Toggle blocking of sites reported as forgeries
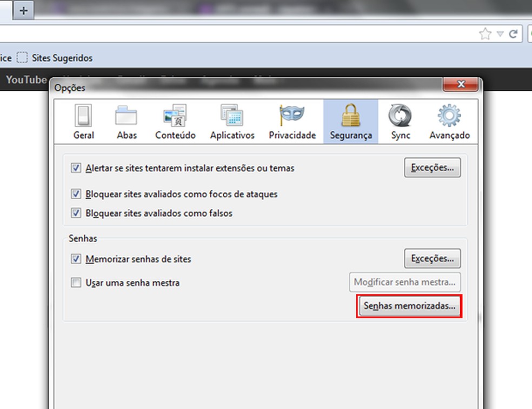Image resolution: width=532 pixels, height=409 pixels. (76, 213)
